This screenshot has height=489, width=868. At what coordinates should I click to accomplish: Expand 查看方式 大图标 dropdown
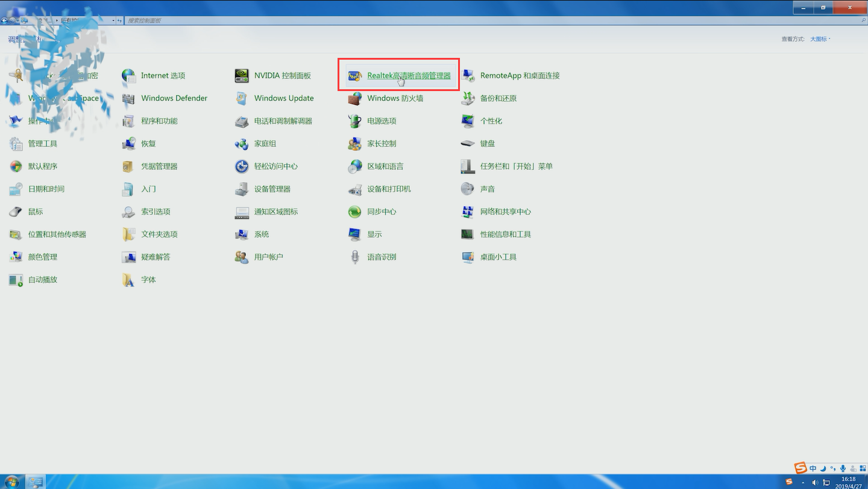coord(820,39)
